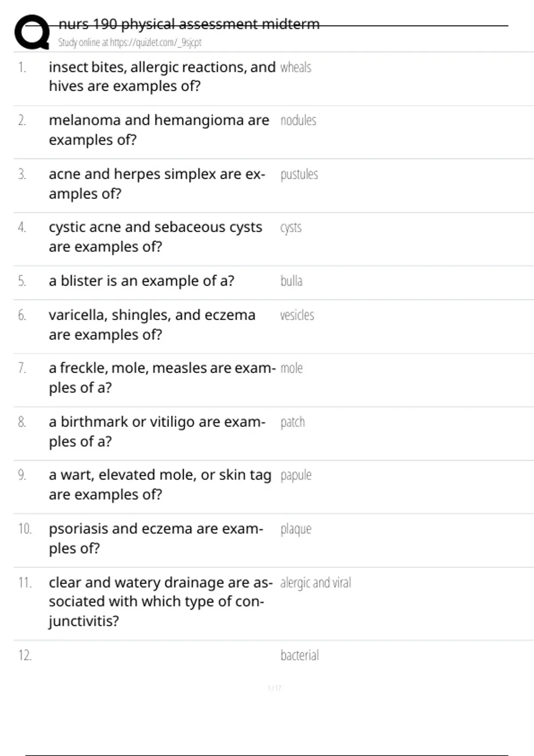This screenshot has width=534, height=756.
Task: Click the nurs 190 physical assessment midterm title
Action: [x=189, y=24]
